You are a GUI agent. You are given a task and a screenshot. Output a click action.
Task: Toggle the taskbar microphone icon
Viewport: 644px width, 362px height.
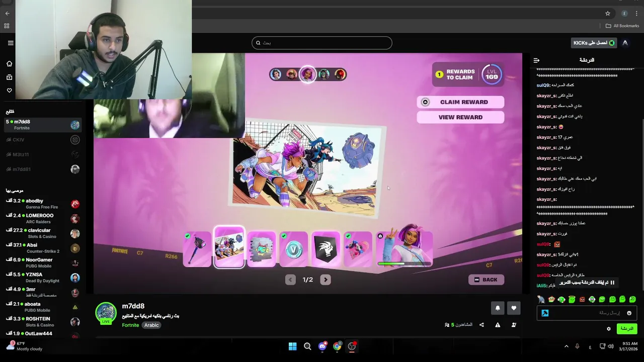(x=577, y=346)
